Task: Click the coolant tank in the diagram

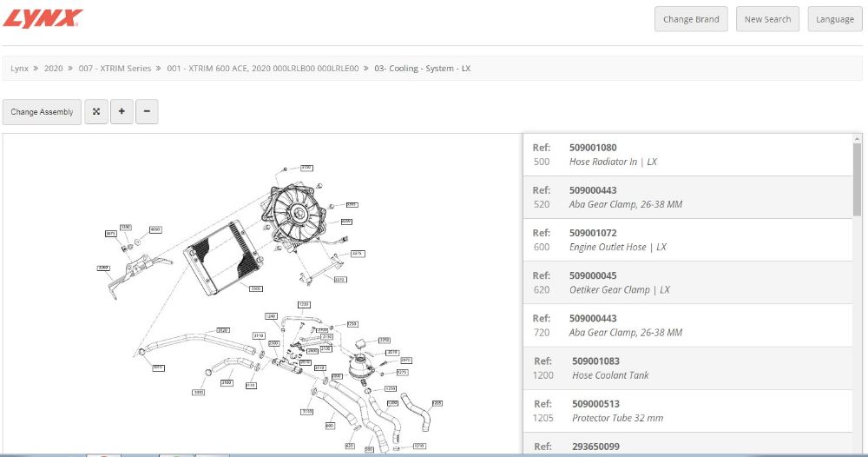Action: coord(361,365)
